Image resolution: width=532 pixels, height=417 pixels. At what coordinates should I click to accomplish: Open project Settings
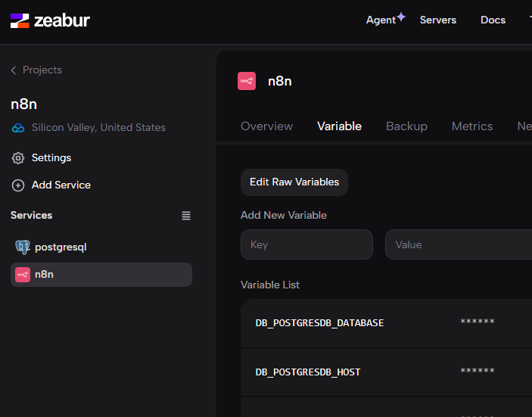(51, 157)
